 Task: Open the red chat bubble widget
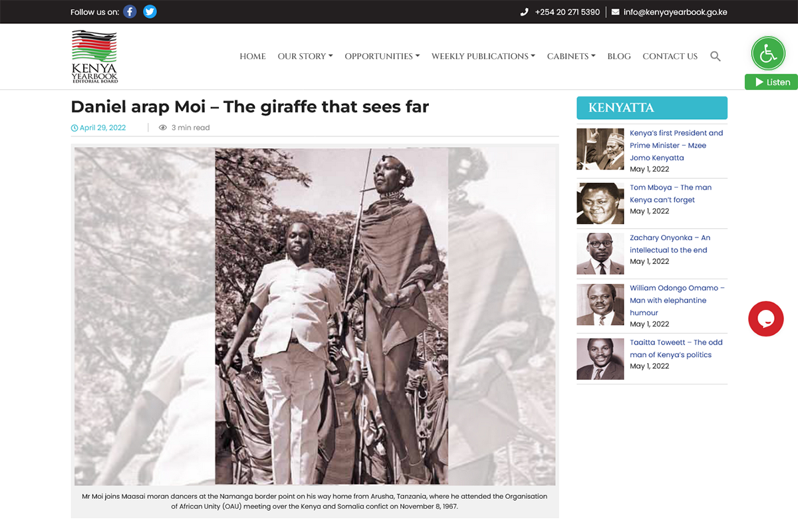click(765, 319)
